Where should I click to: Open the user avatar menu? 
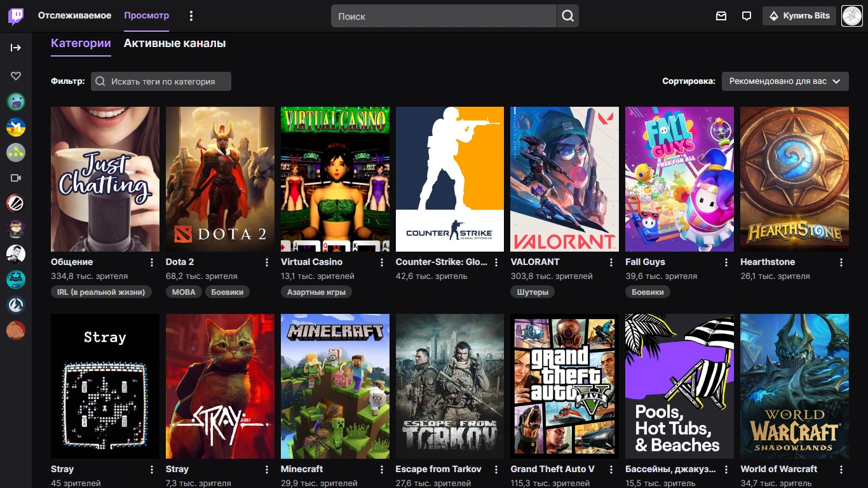tap(851, 16)
